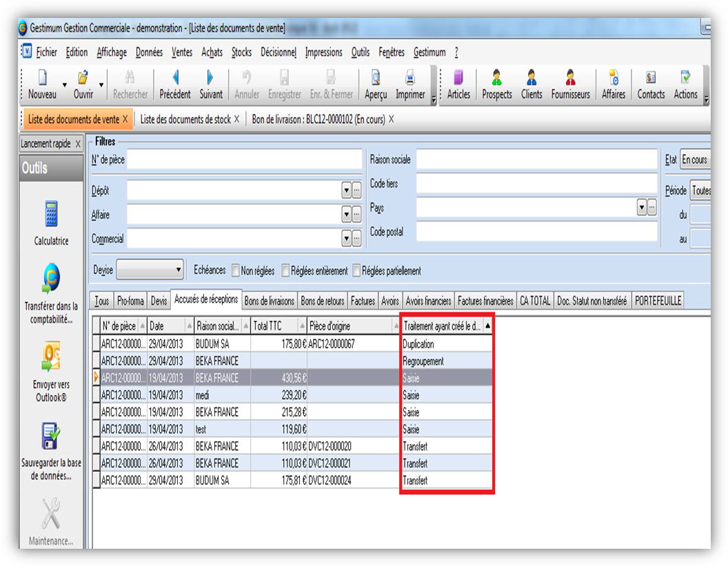Viewport: 728px width, 566px height.
Task: Select the Devis tab
Action: (x=159, y=301)
